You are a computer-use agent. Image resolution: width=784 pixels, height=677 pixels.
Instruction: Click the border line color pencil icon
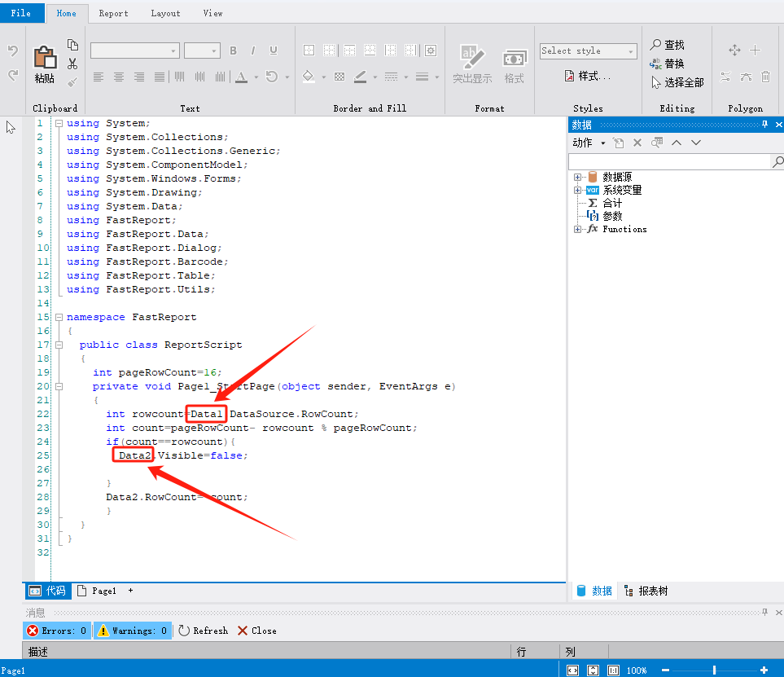point(360,77)
